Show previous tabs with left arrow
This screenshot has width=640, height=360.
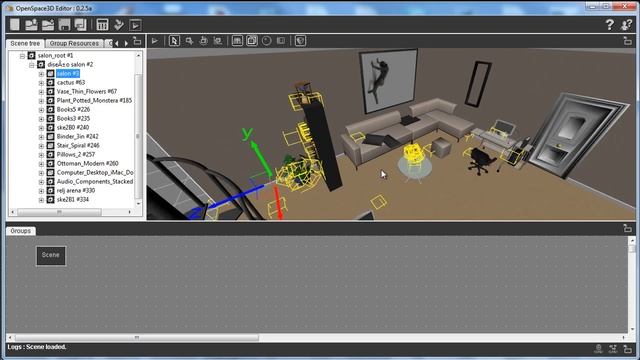click(x=117, y=43)
